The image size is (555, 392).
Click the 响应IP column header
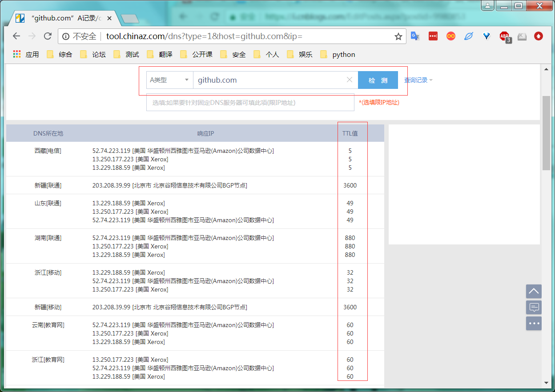point(205,133)
